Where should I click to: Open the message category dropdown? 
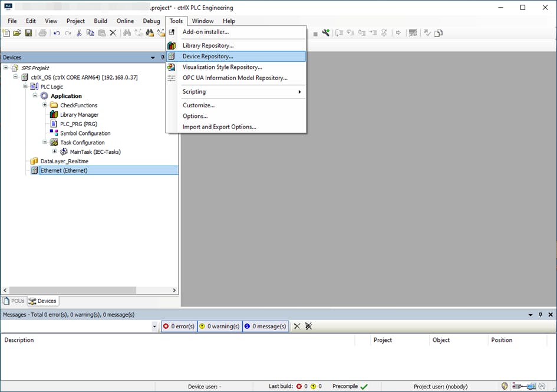154,326
